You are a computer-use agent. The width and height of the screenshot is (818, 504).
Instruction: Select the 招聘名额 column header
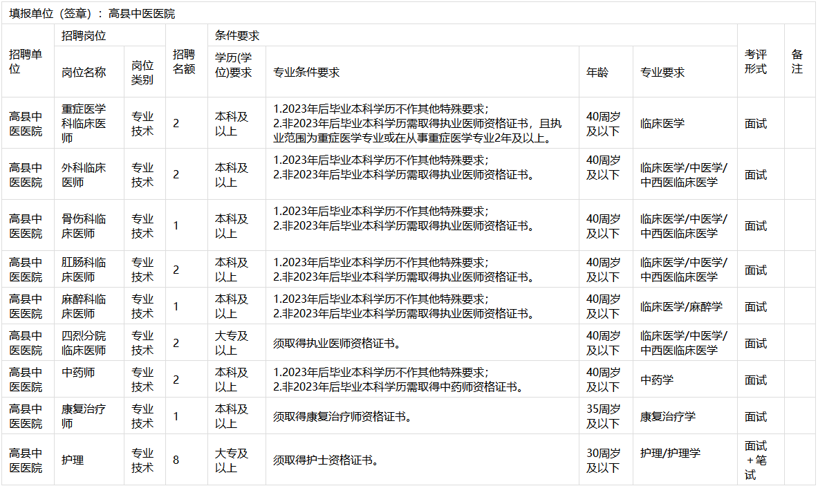[184, 62]
